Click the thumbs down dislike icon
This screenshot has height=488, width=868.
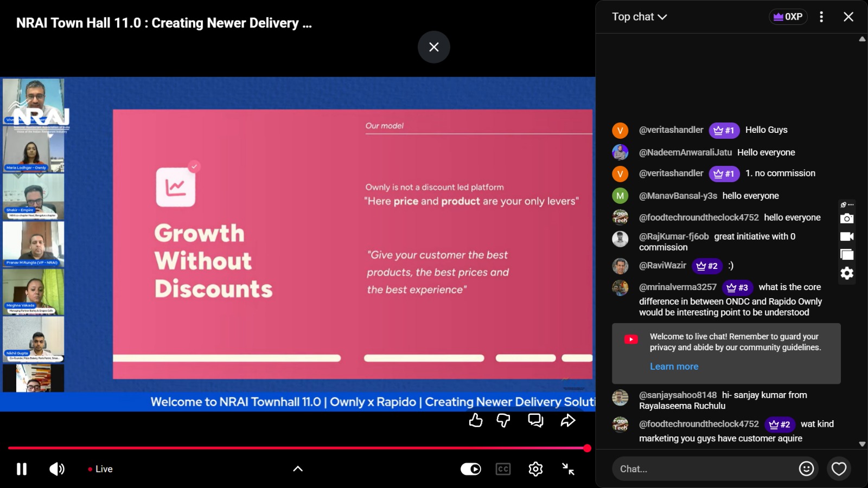pos(503,420)
